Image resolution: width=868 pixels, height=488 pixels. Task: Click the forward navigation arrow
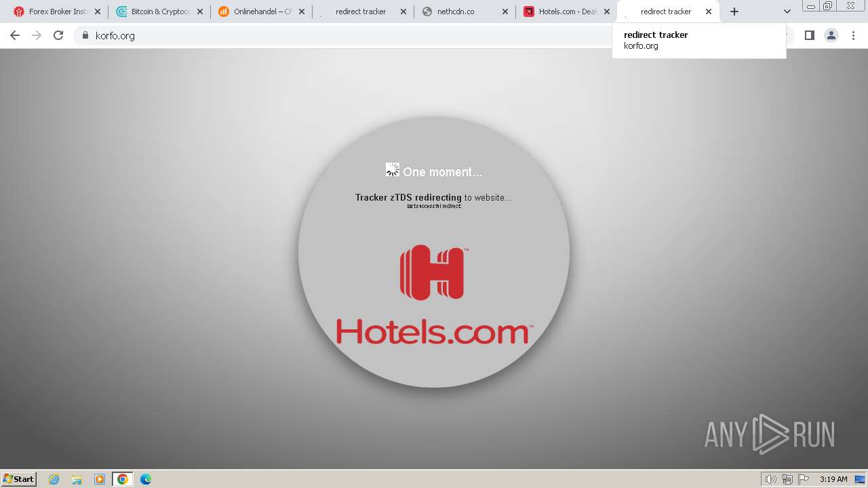(37, 35)
